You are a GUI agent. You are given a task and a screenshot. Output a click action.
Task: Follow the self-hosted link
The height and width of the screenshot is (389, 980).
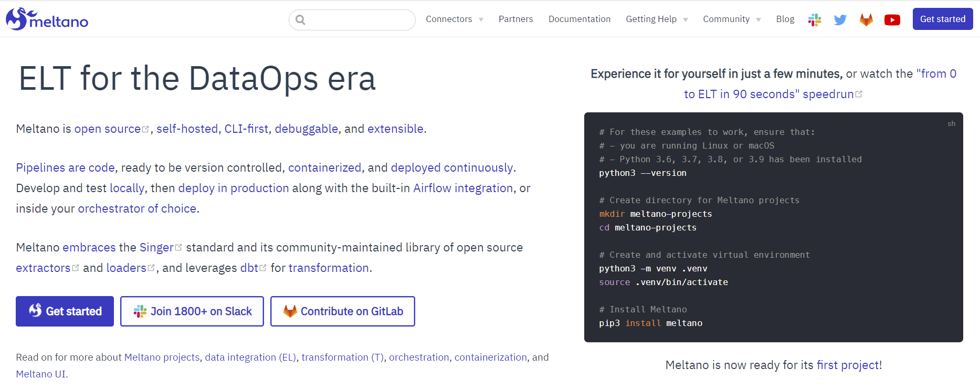point(187,129)
